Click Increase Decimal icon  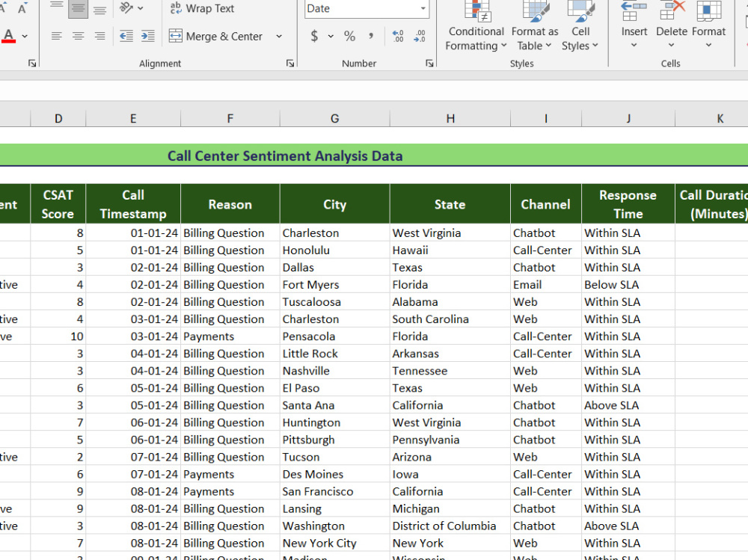(398, 36)
